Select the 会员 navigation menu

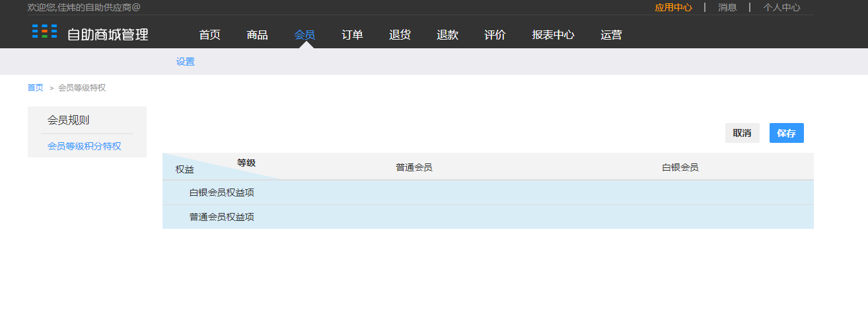[x=305, y=35]
